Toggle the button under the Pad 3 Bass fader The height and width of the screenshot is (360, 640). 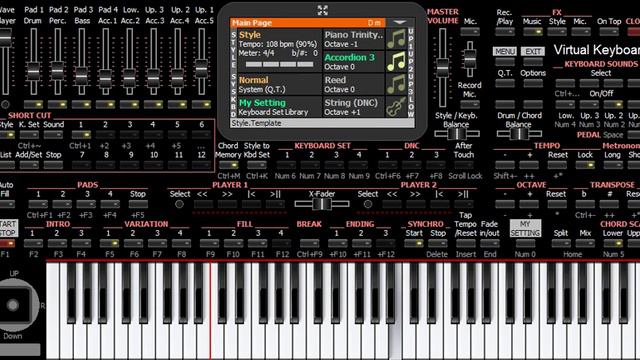pyautogui.click(x=81, y=104)
